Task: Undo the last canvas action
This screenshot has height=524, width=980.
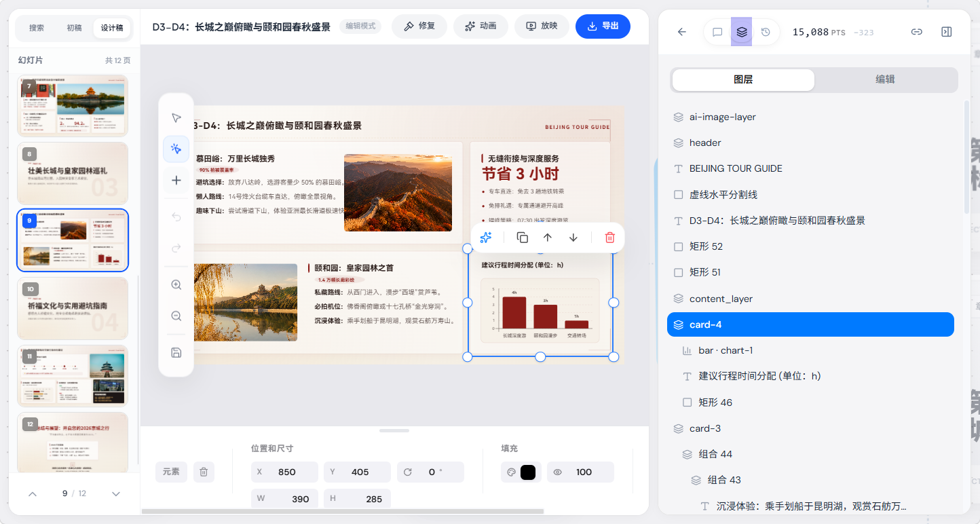Action: tap(176, 217)
